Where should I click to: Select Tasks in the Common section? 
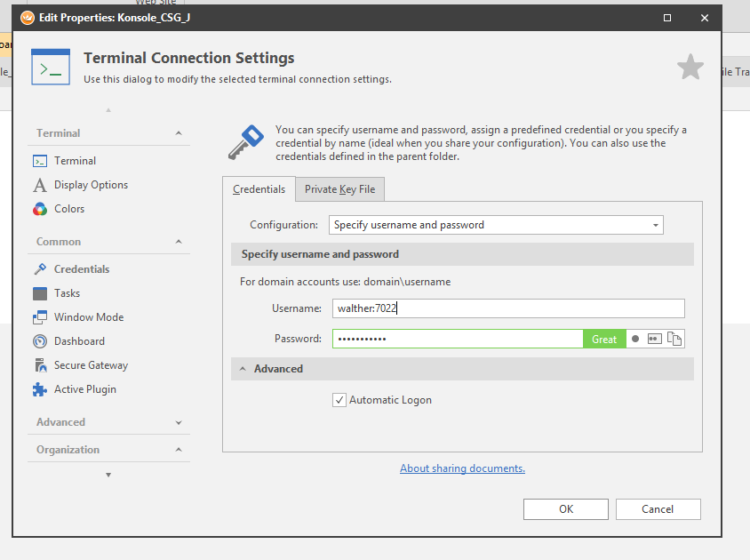point(67,293)
